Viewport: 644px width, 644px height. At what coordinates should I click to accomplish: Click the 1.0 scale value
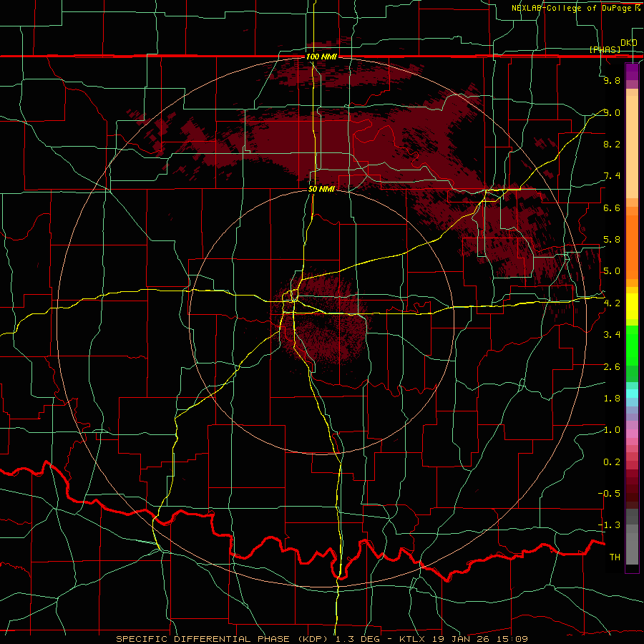click(612, 430)
